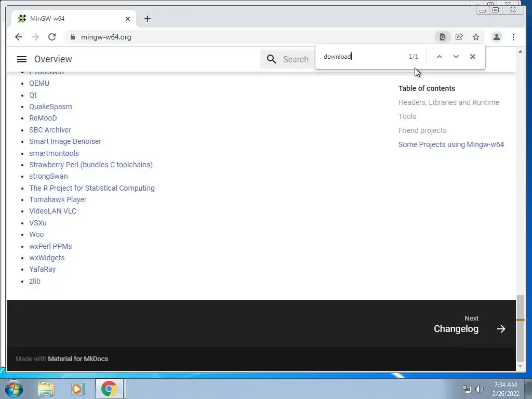This screenshot has height=399, width=532.
Task: Open the SBC Archiver link
Action: tap(50, 130)
